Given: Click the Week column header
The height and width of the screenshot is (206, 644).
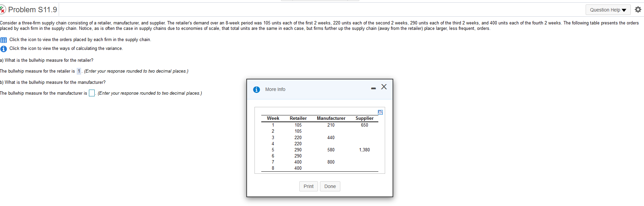Looking at the screenshot, I should (x=273, y=118).
